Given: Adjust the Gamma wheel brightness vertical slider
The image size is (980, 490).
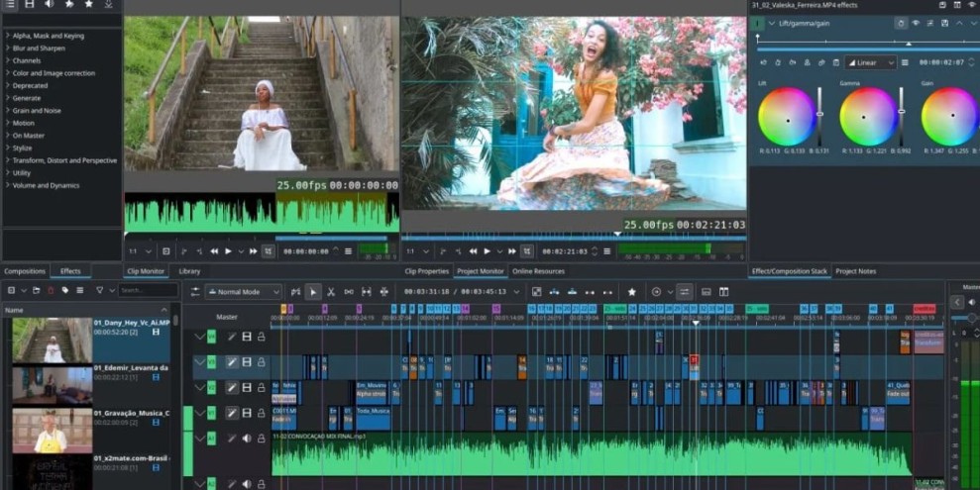Looking at the screenshot, I should pos(902,116).
